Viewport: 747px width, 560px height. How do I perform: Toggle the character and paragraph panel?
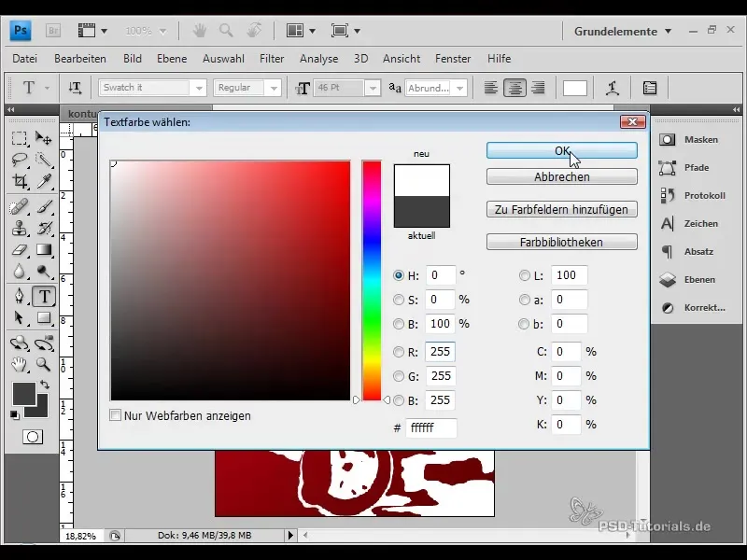pyautogui.click(x=650, y=88)
